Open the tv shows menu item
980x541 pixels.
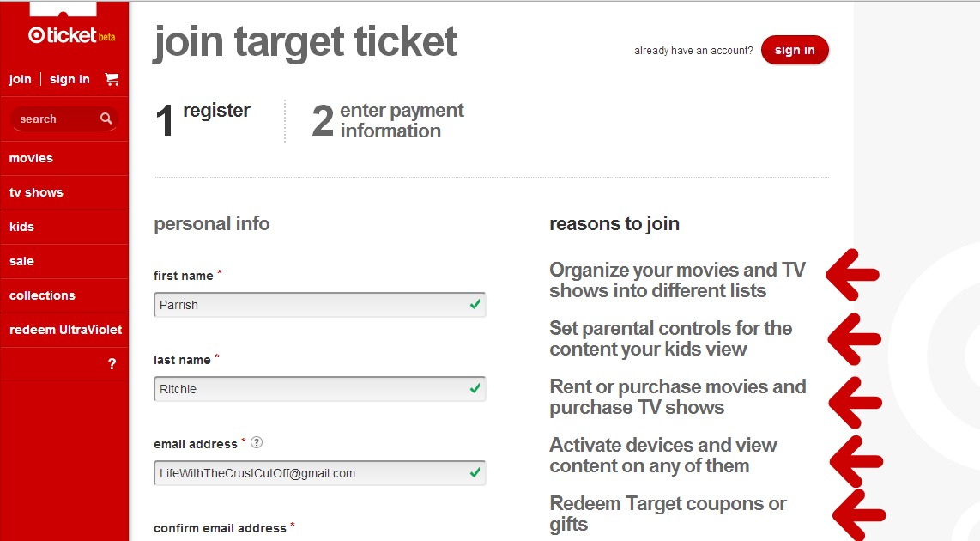pyautogui.click(x=36, y=192)
